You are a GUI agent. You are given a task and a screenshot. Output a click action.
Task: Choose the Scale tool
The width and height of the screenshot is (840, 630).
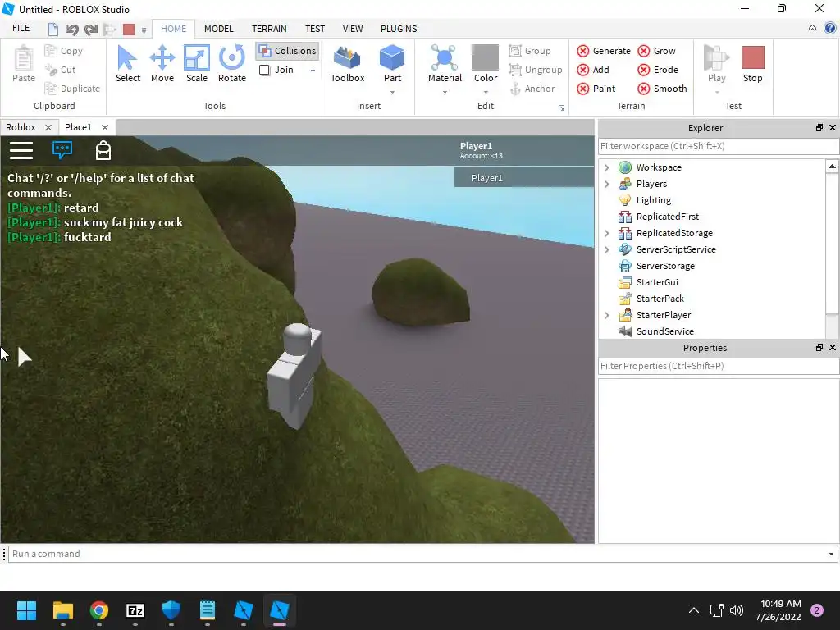(197, 63)
